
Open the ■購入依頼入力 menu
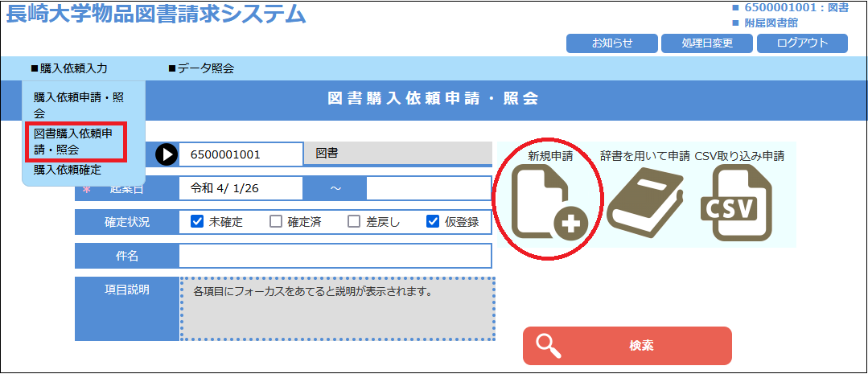[69, 68]
